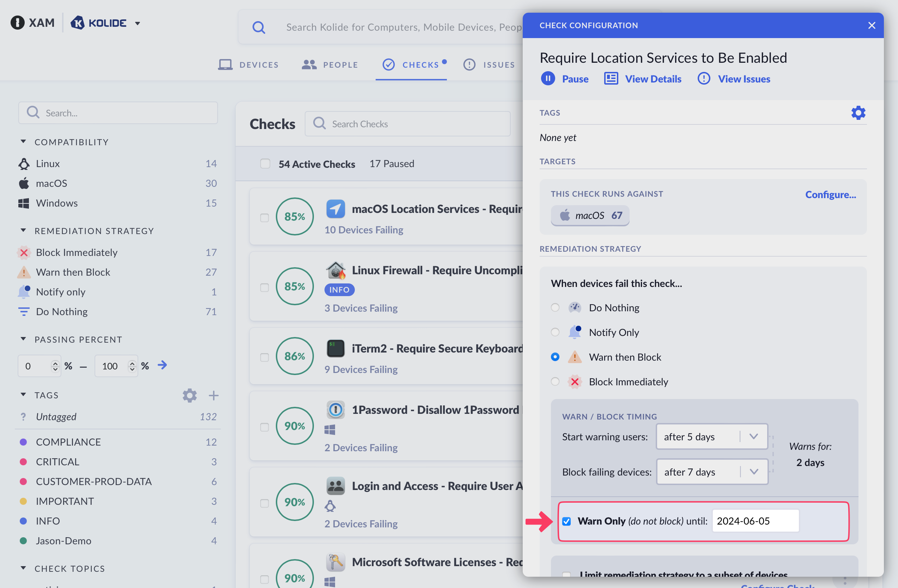Uncheck the Warn Only checkbox
Viewport: 898px width, 588px height.
[x=566, y=521]
